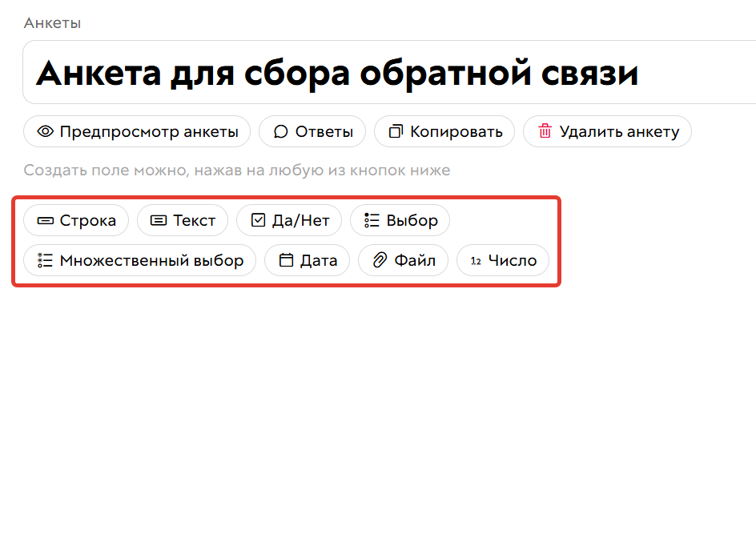Click the 1-2 numeric icon on Число
The image size is (756, 546).
pyautogui.click(x=475, y=259)
